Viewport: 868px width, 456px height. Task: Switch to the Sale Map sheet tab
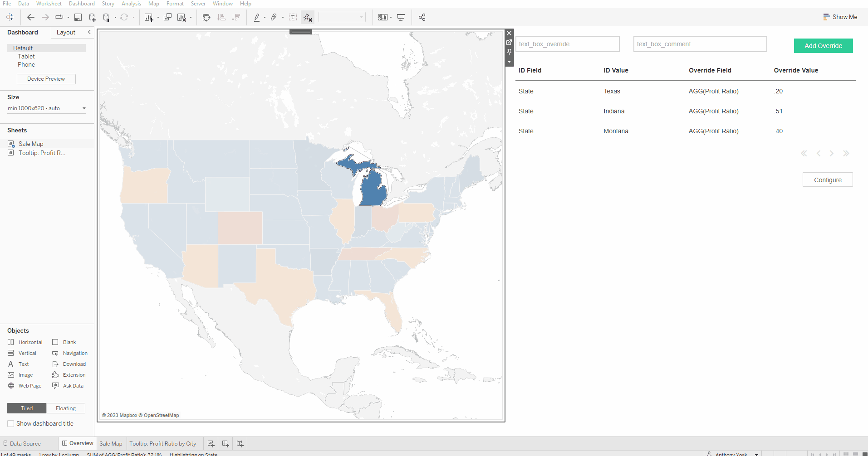tap(111, 444)
